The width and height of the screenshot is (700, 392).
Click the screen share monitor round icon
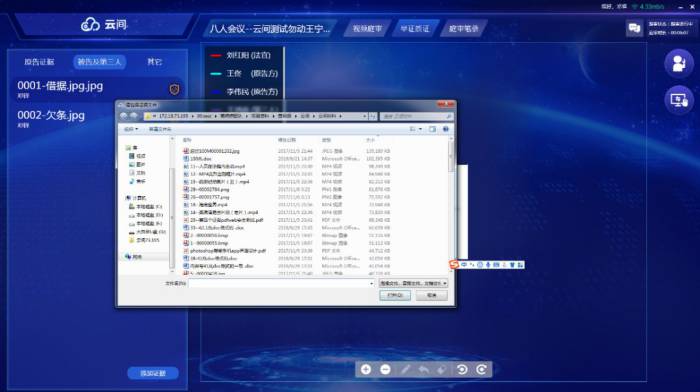[x=679, y=100]
